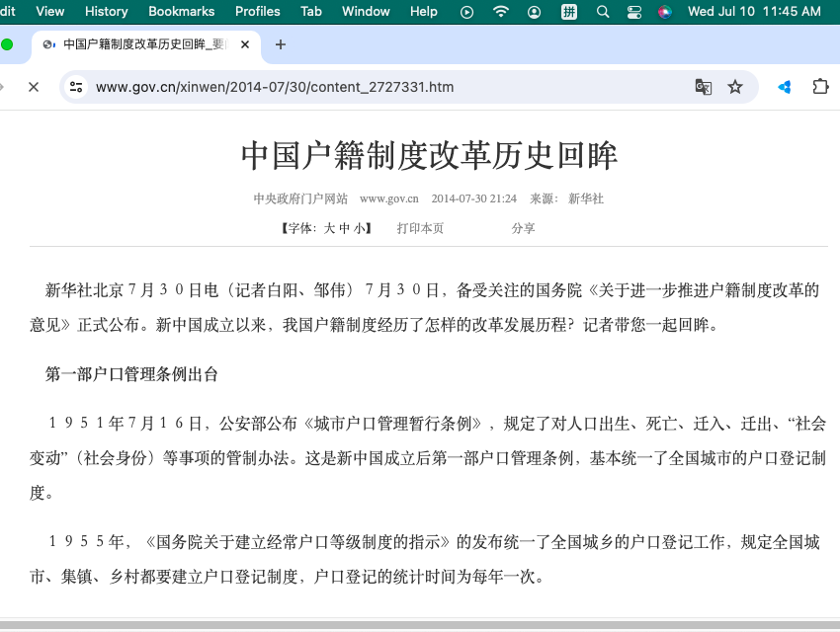This screenshot has height=632, width=840.
Task: Click the Google Translate page icon
Action: pyautogui.click(x=703, y=87)
